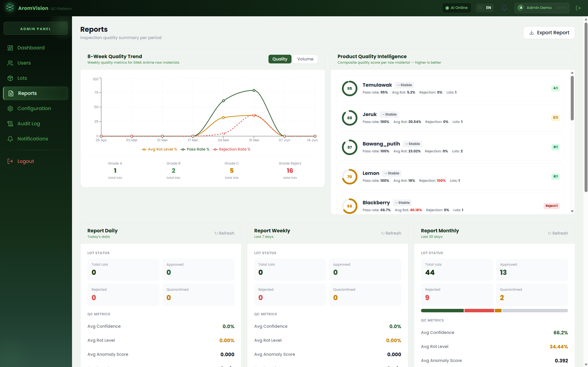The width and height of the screenshot is (588, 367).
Task: Select the Quality chart tab
Action: 280,59
